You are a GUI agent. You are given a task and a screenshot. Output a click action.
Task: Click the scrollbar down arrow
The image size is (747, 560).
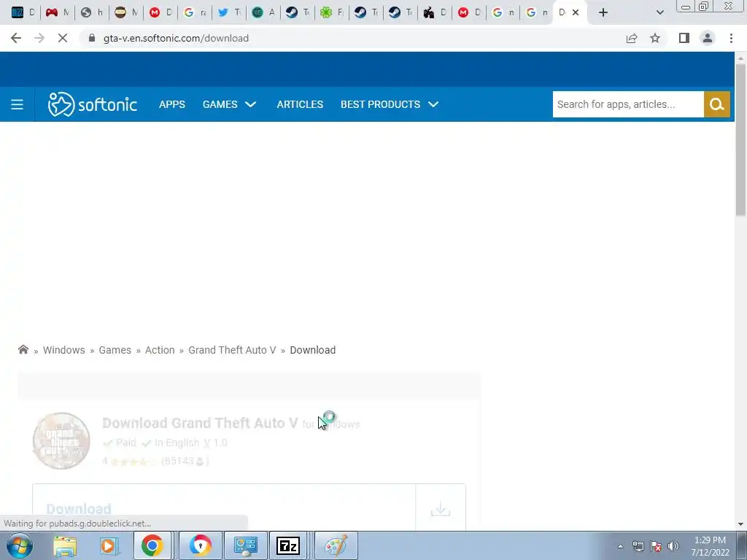740,524
